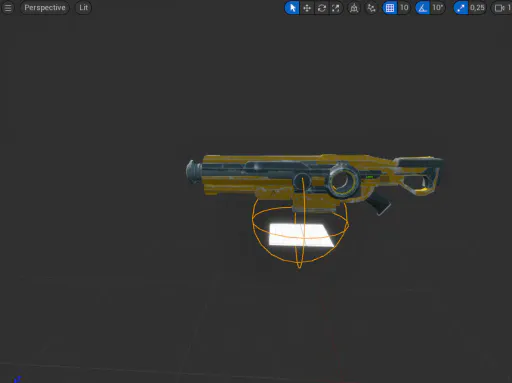Activate the Scale tool
512x383 pixels.
tap(336, 8)
